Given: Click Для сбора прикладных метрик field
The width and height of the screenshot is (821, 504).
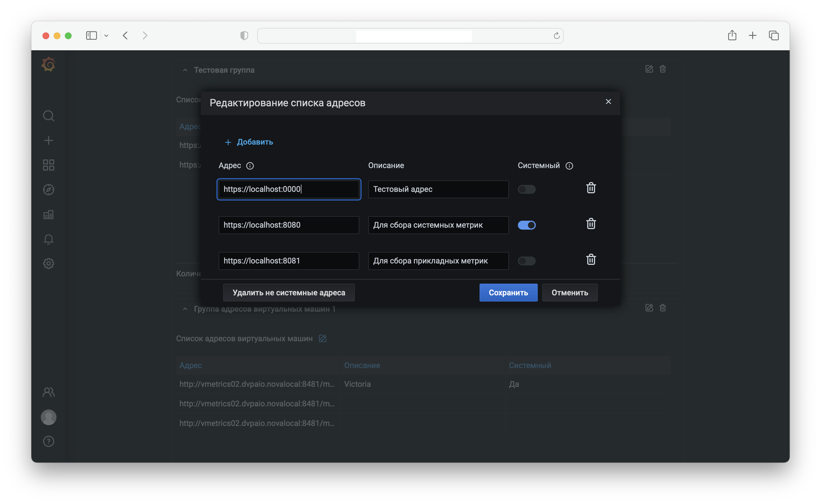Looking at the screenshot, I should (438, 261).
